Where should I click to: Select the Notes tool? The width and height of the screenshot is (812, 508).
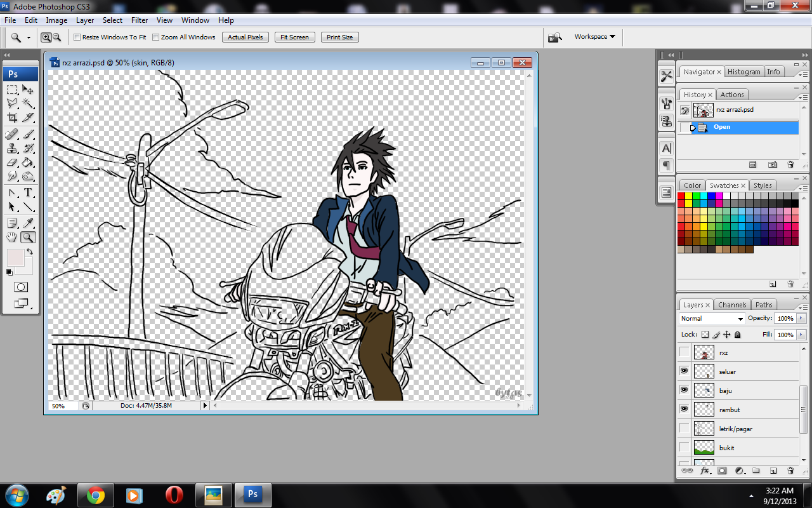[12, 223]
